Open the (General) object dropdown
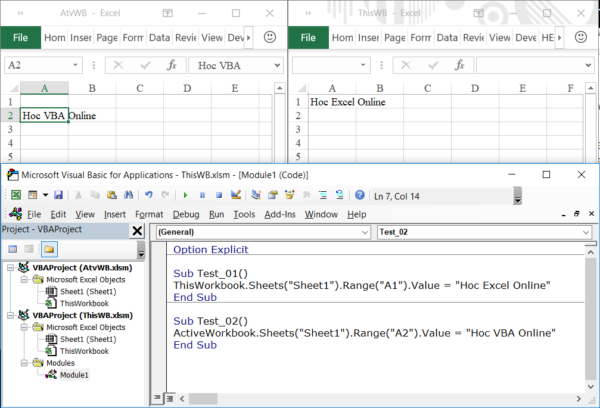This screenshot has height=408, width=600. 364,232
